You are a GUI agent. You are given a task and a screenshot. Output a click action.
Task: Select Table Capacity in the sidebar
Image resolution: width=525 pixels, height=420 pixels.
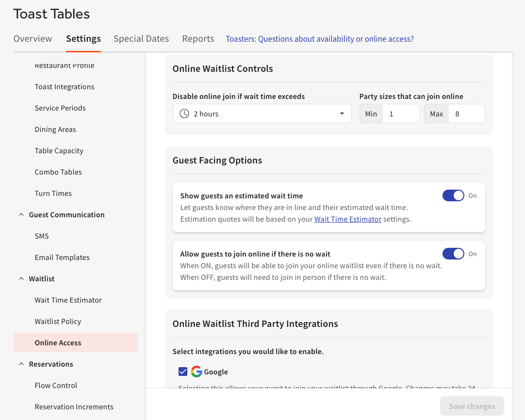(x=59, y=151)
